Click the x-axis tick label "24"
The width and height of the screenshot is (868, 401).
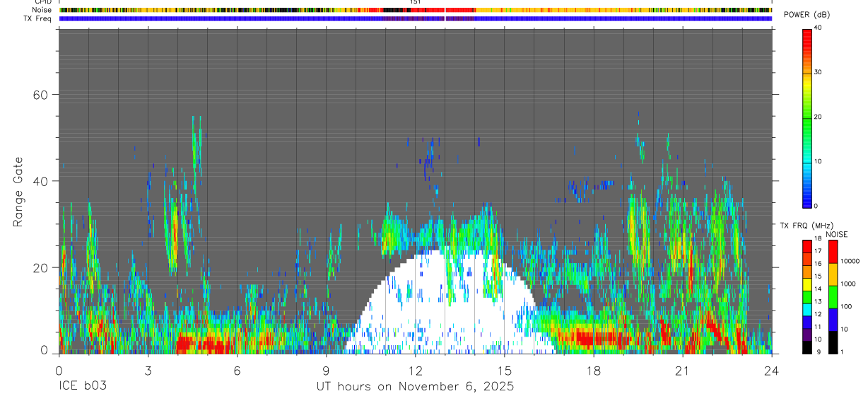click(772, 371)
